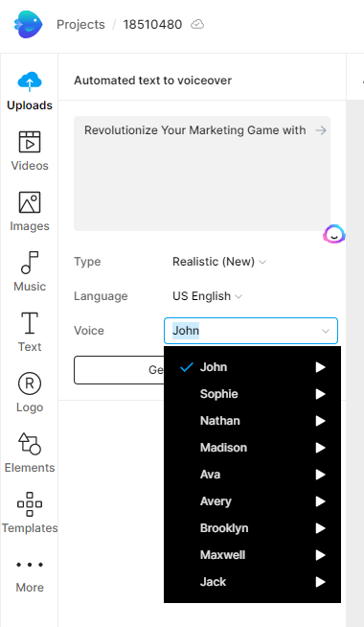This screenshot has width=364, height=627.
Task: Open the Videos sidebar icon
Action: tap(30, 142)
